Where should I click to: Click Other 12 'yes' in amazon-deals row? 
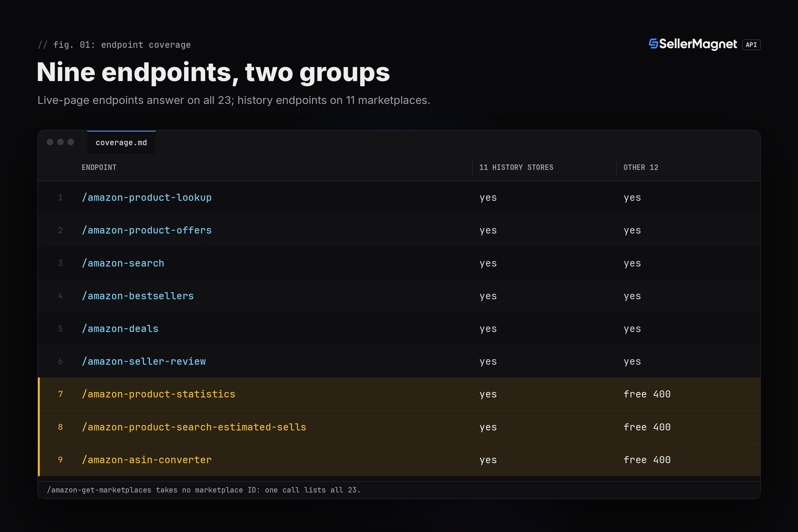click(632, 329)
